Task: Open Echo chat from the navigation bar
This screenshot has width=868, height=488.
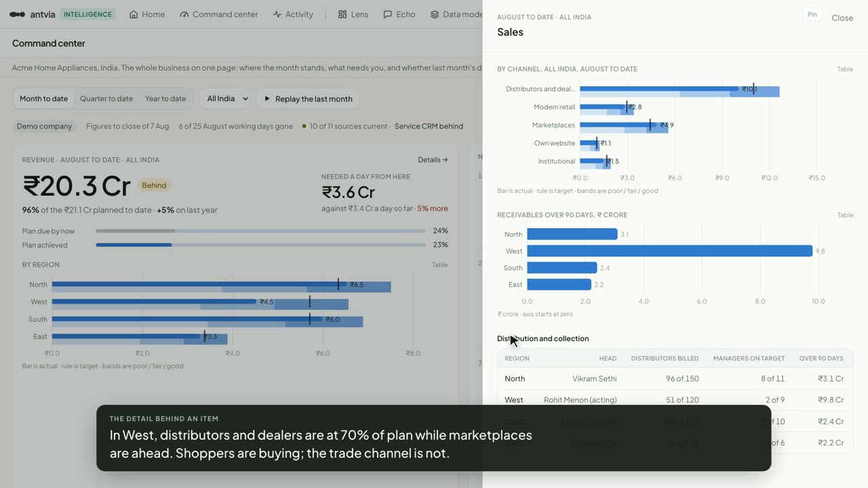Action: [399, 14]
